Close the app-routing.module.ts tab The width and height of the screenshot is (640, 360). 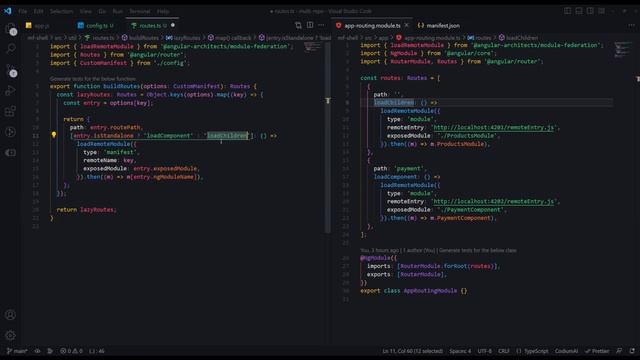click(x=407, y=25)
